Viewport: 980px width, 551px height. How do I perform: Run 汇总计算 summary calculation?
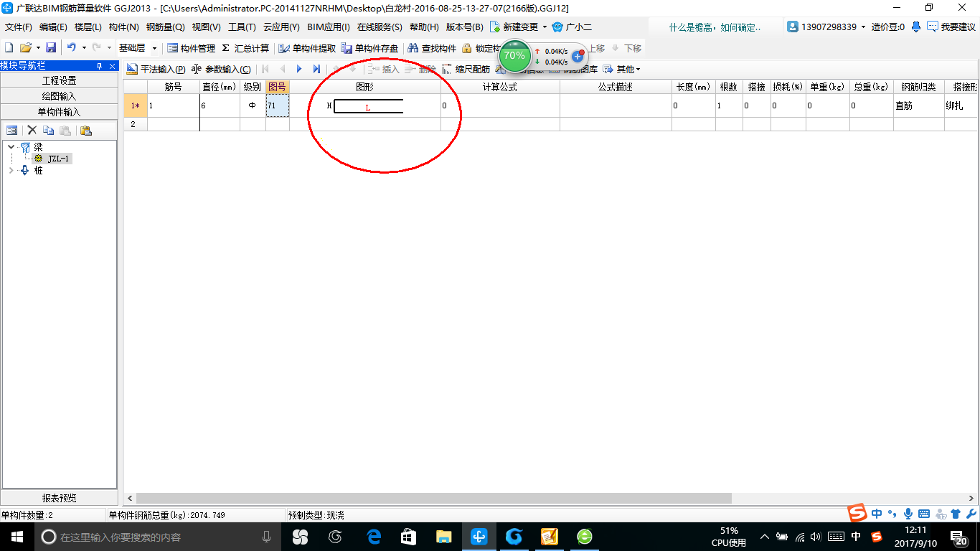coord(245,48)
